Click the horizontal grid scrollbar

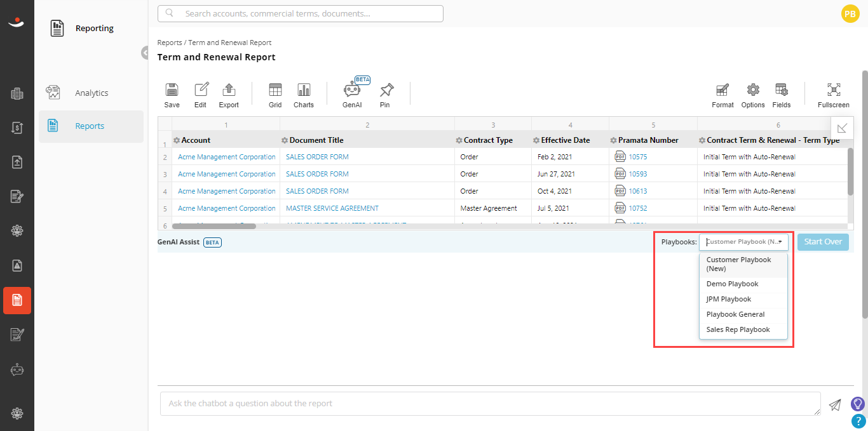(214, 226)
